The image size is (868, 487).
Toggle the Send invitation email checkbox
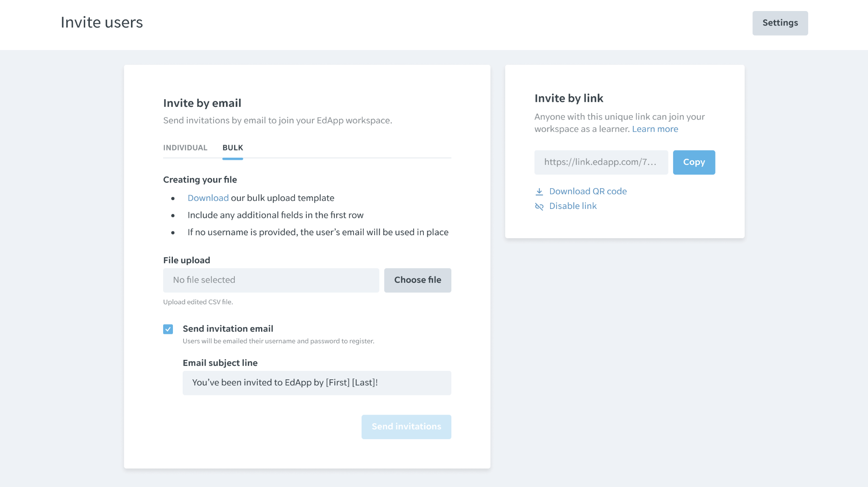coord(168,329)
